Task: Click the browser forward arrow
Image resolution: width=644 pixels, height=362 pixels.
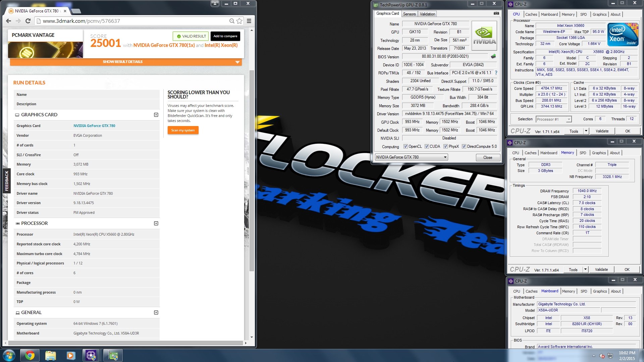Action: click(x=18, y=21)
